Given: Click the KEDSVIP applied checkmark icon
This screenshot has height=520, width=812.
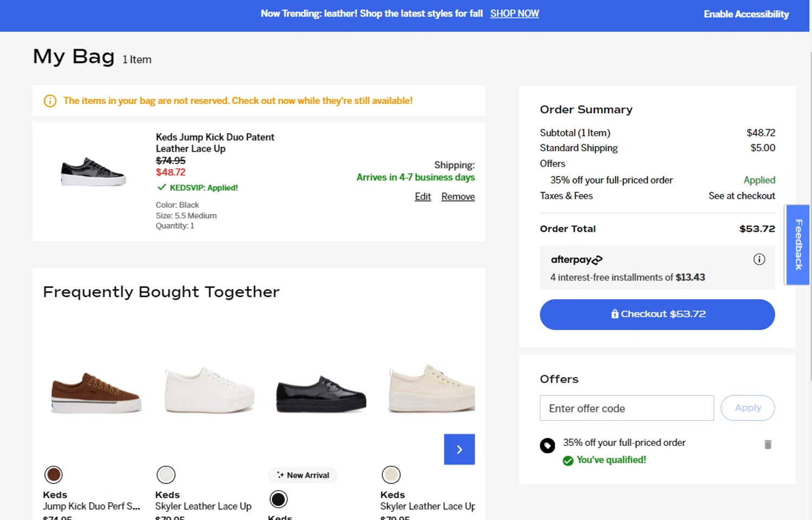Looking at the screenshot, I should pyautogui.click(x=161, y=187).
